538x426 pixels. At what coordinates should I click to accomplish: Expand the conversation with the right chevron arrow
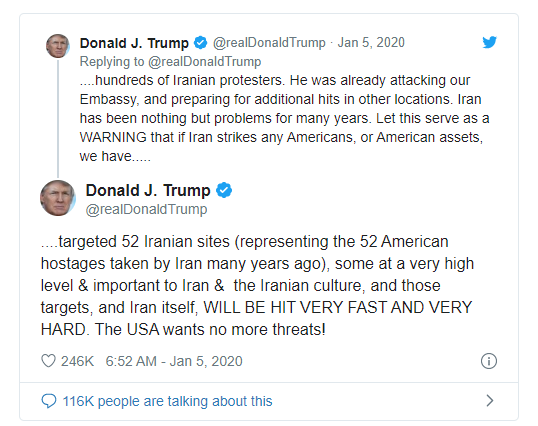point(490,400)
